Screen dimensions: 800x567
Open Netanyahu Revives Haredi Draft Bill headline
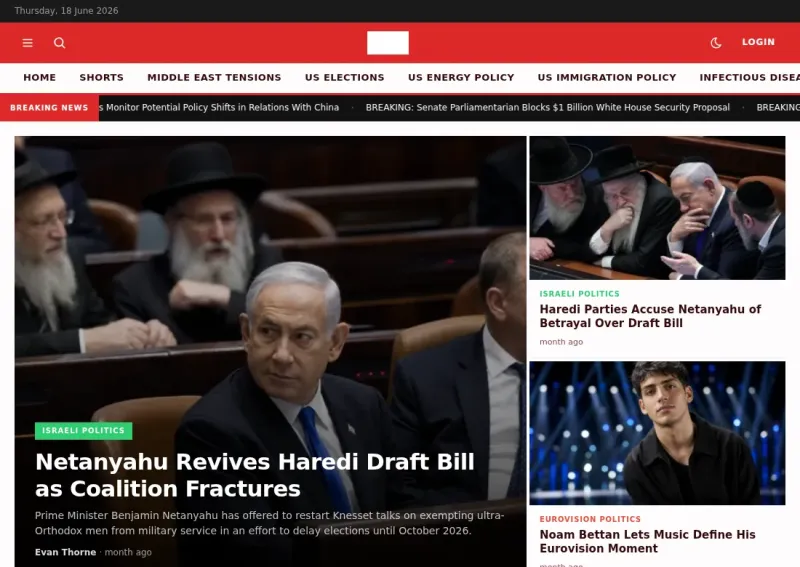click(255, 475)
